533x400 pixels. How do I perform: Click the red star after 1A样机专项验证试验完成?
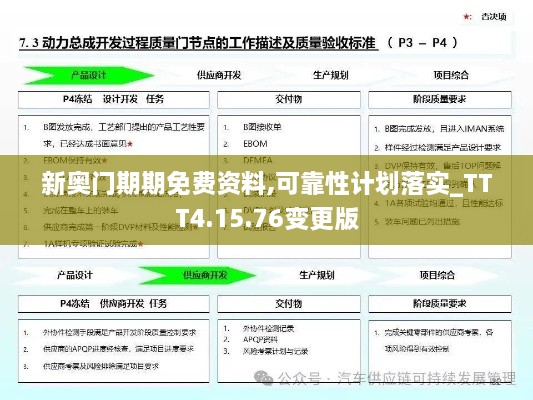pos(141,244)
